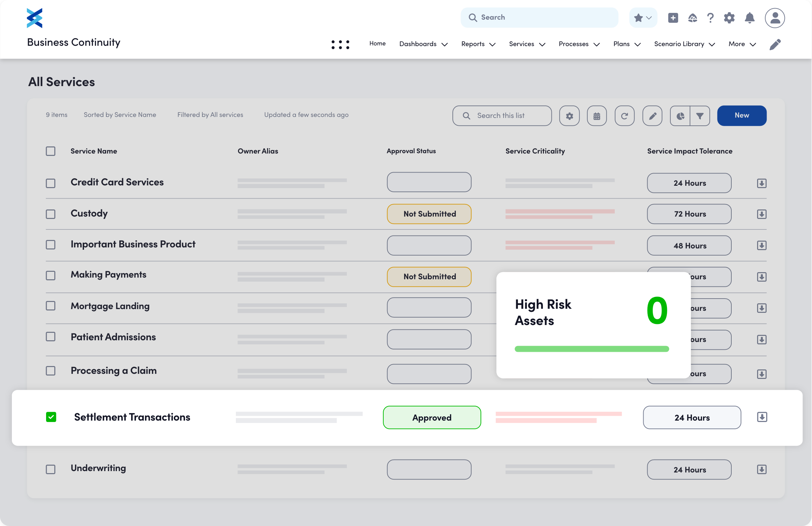The image size is (812, 526).
Task: Check the Credit Card Services checkbox
Action: coord(50,183)
